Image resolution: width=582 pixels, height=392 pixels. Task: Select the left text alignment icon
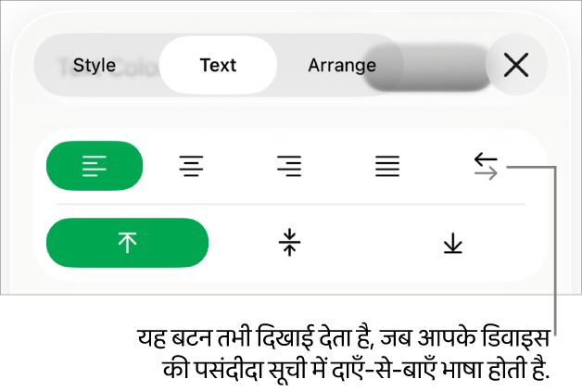[x=95, y=167]
